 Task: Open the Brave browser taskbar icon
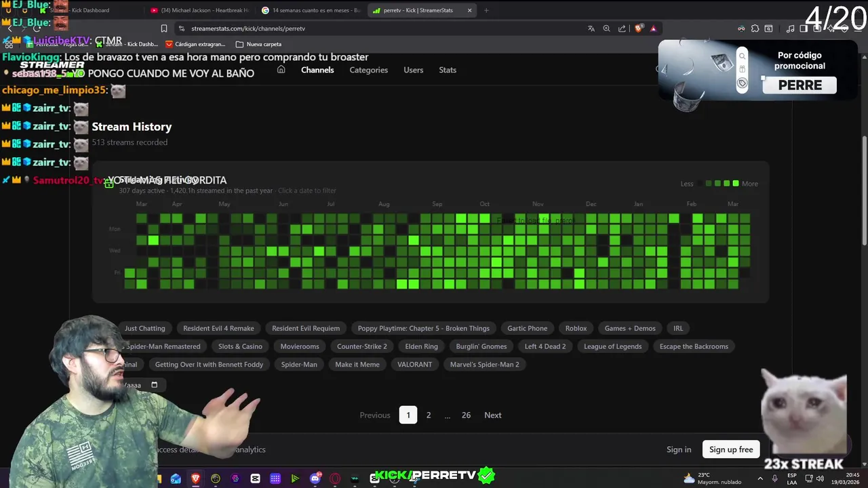click(x=195, y=479)
